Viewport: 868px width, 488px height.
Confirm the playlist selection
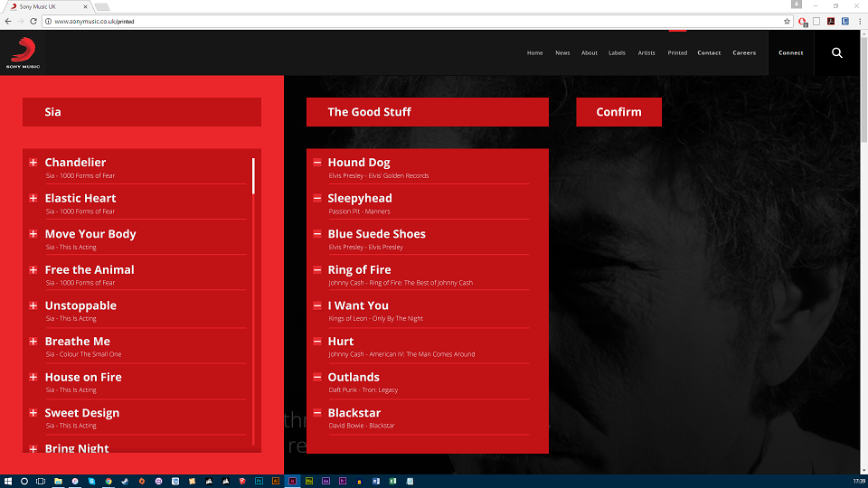point(618,112)
